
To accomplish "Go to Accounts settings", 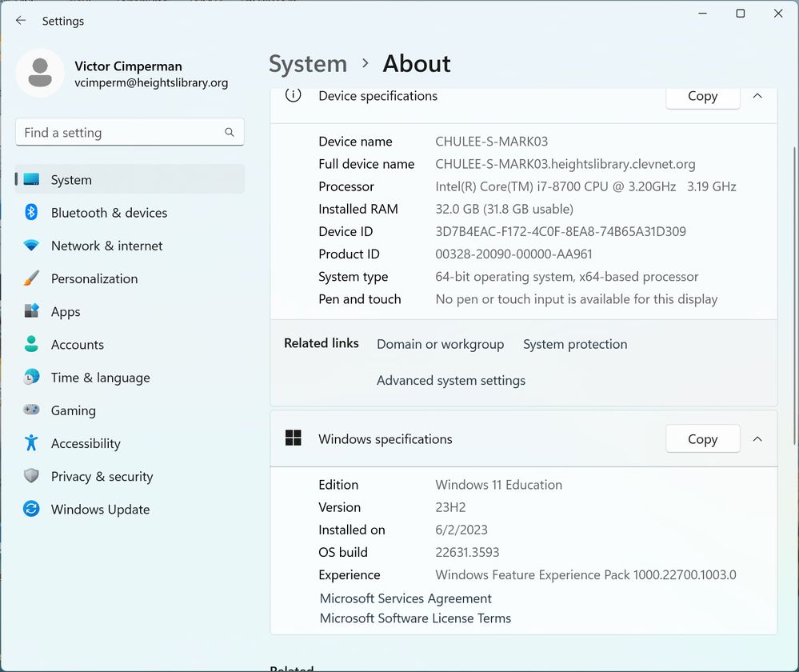I will (x=77, y=345).
